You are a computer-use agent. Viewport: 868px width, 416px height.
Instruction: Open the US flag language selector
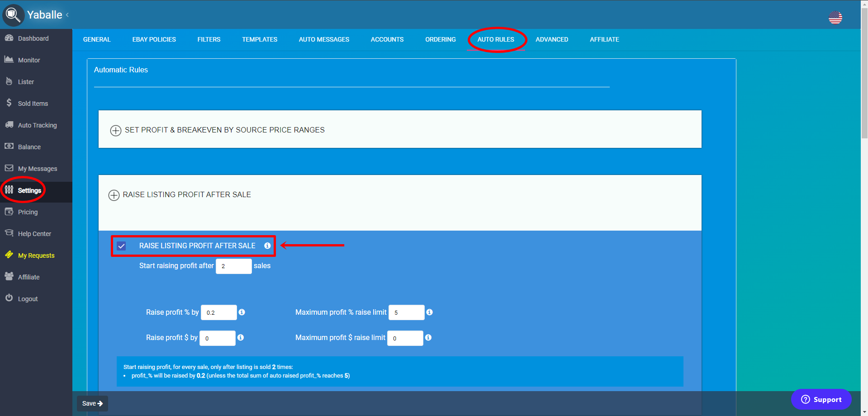pos(835,18)
